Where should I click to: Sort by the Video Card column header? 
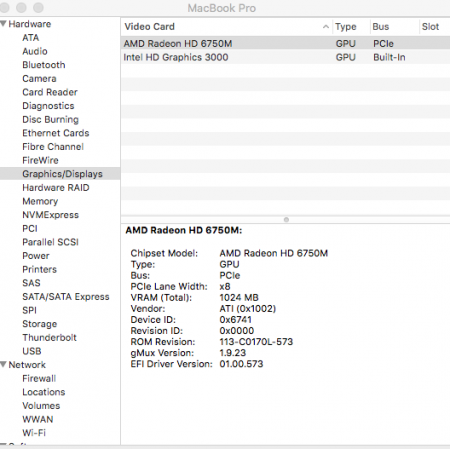(x=226, y=27)
